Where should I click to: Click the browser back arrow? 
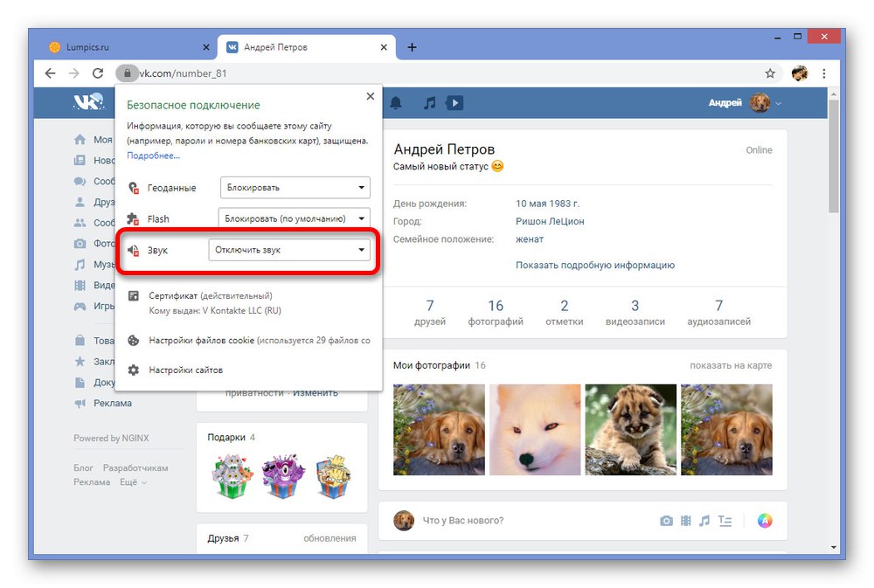tap(50, 73)
